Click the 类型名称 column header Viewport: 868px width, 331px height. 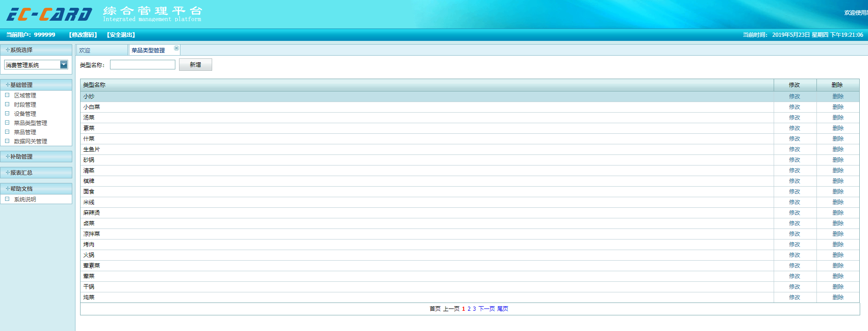point(427,85)
